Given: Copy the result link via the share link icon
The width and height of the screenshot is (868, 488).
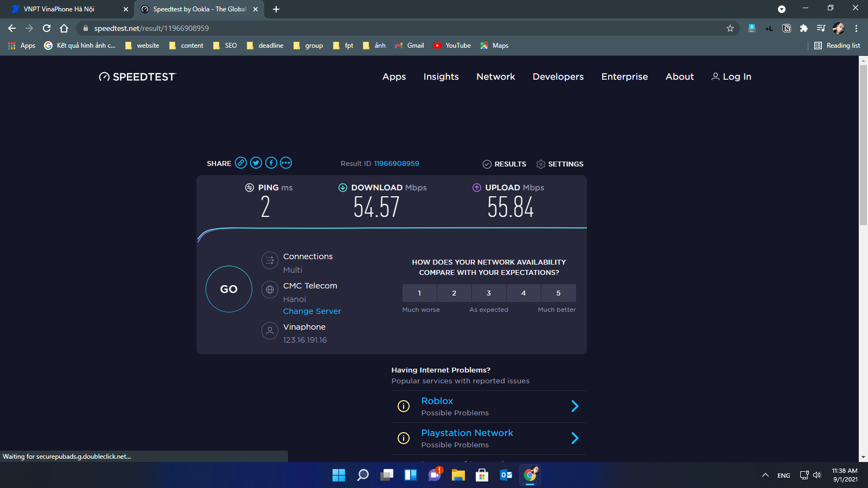Looking at the screenshot, I should (241, 163).
